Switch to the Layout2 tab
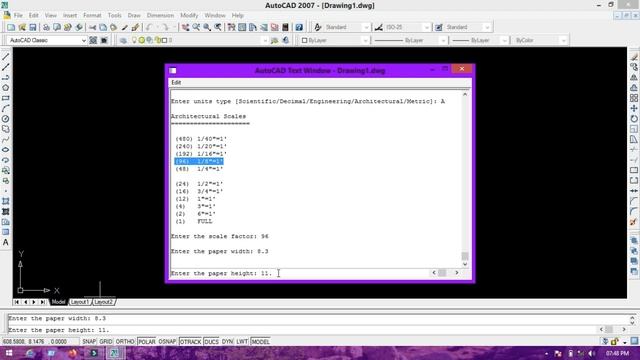This screenshot has width=640, height=360. tap(103, 302)
